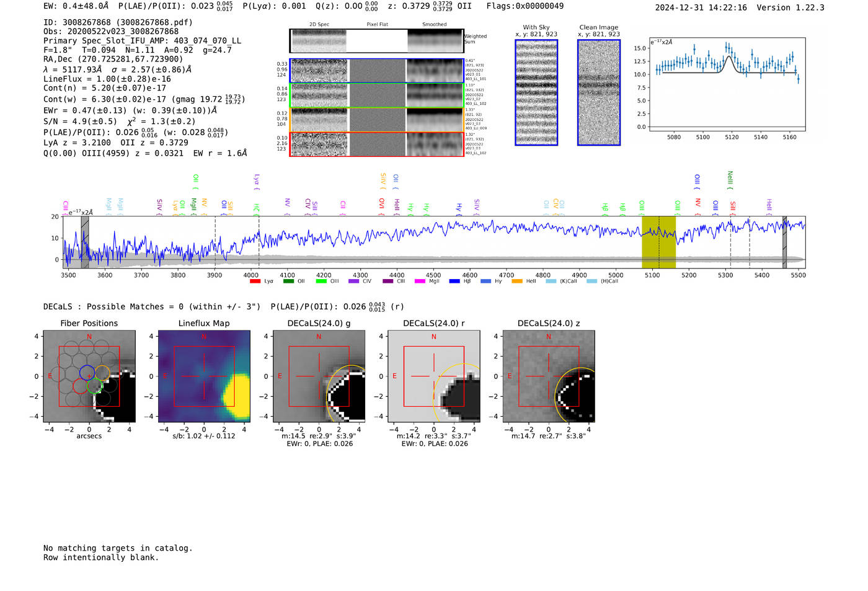Viewport: 868px width, 591px height.
Task: Click the Primary Spec_Slot_IFU_AMP line
Action: pyautogui.click(x=143, y=40)
